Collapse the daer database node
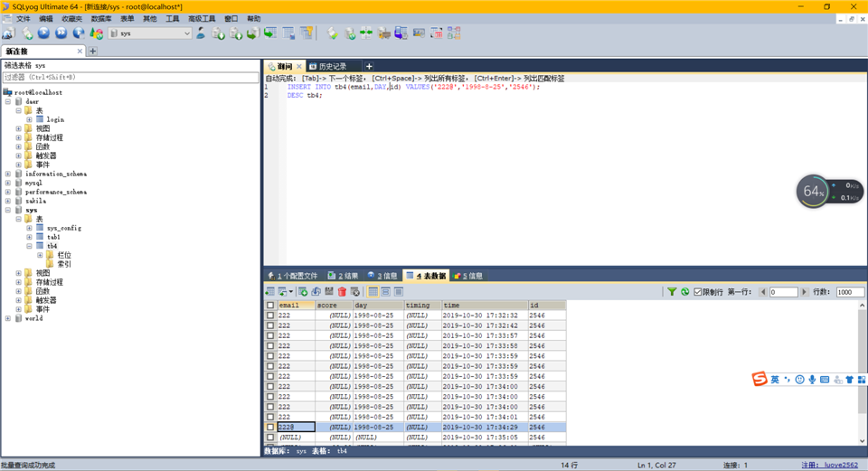 8,101
